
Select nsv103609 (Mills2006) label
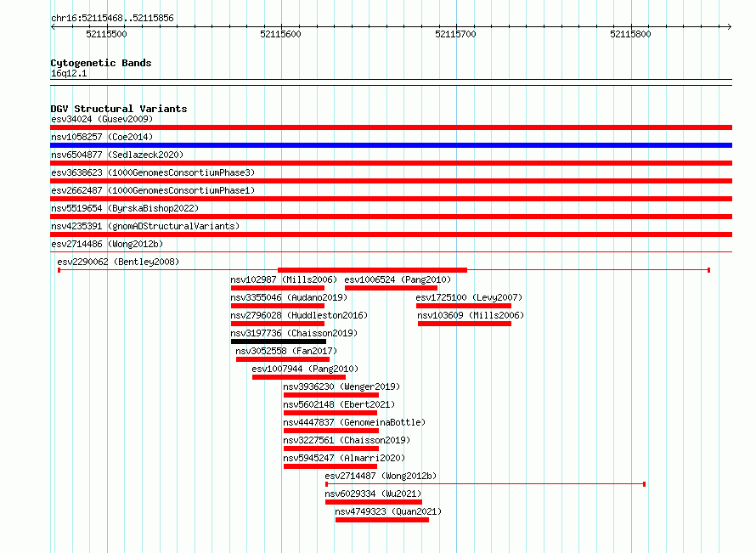471,315
